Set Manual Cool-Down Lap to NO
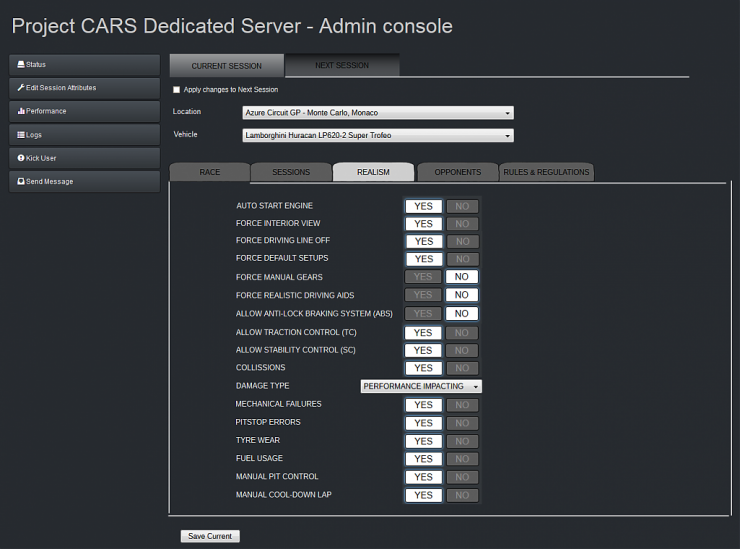 (x=462, y=495)
